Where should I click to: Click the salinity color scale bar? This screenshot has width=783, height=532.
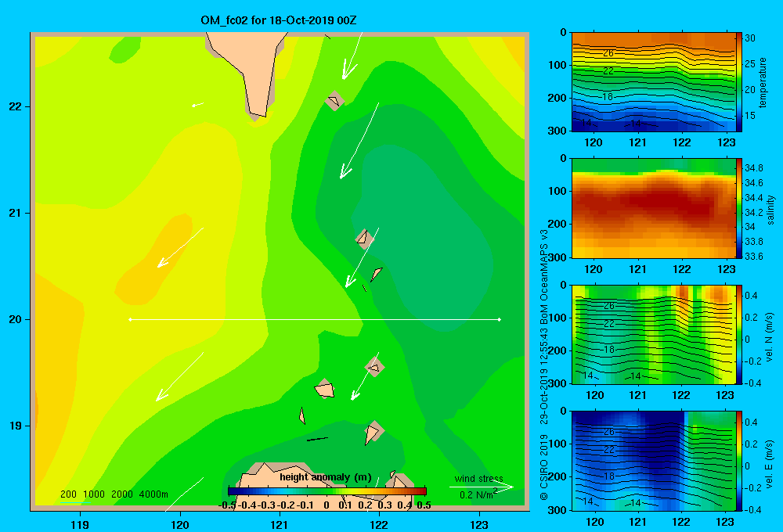pyautogui.click(x=738, y=208)
